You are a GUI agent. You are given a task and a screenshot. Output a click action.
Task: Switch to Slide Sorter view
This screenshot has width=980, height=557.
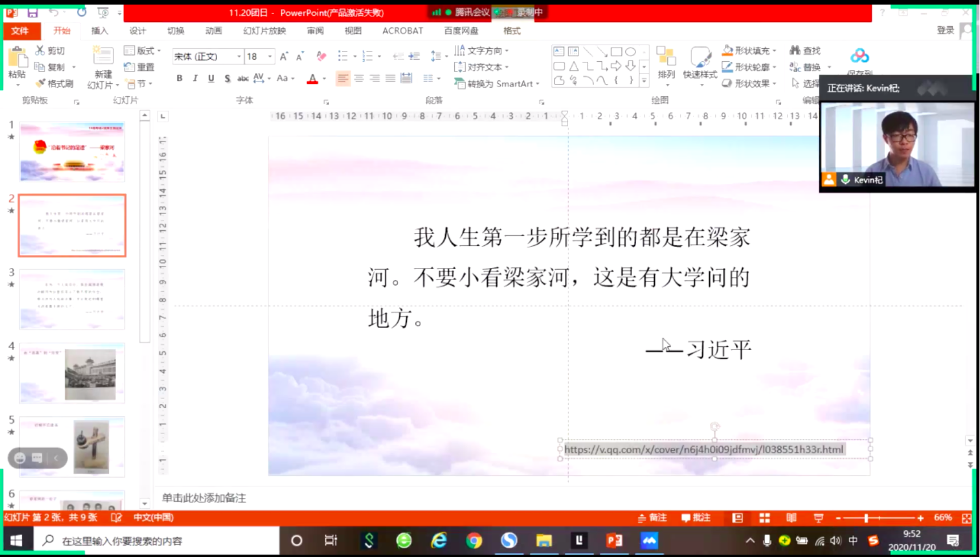click(x=764, y=517)
